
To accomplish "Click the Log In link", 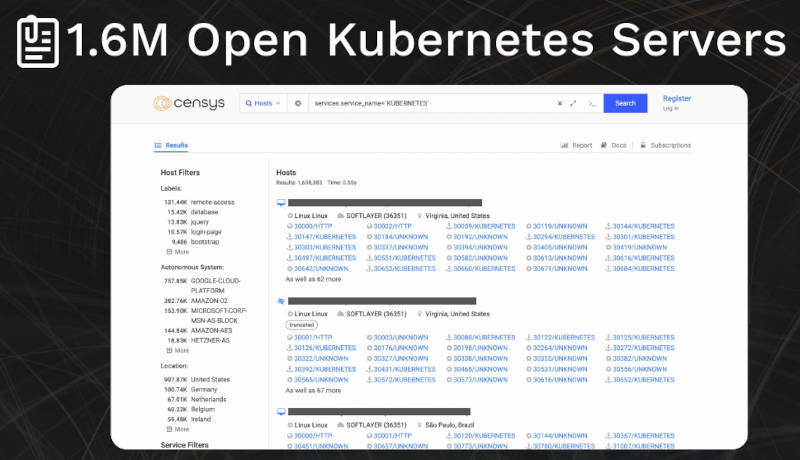I will point(670,109).
